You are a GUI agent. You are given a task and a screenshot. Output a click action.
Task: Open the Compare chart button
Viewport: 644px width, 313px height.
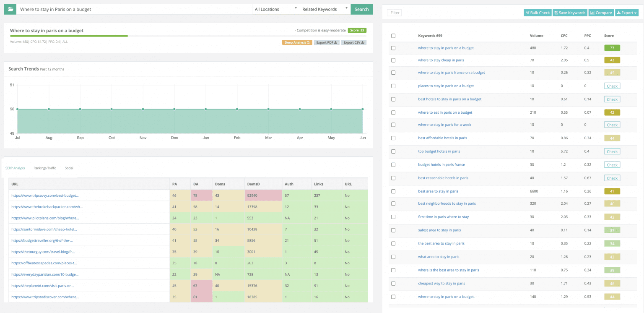pos(601,13)
